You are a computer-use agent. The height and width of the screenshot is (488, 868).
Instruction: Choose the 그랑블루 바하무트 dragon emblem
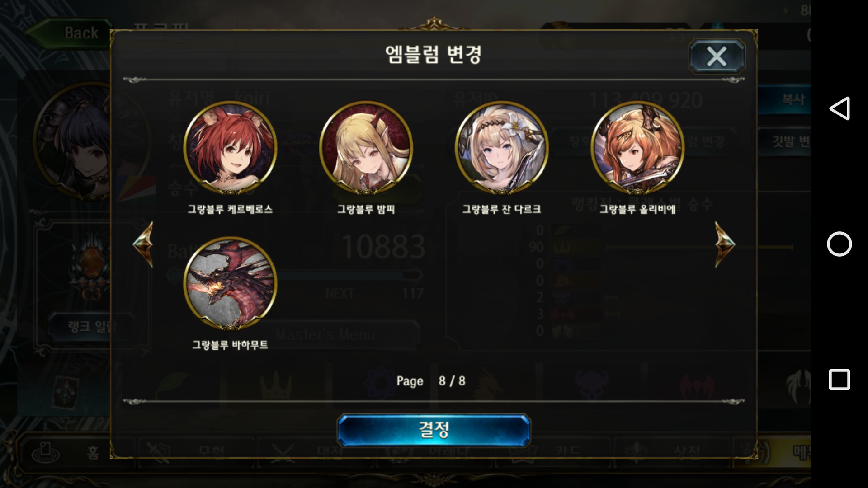coord(230,283)
